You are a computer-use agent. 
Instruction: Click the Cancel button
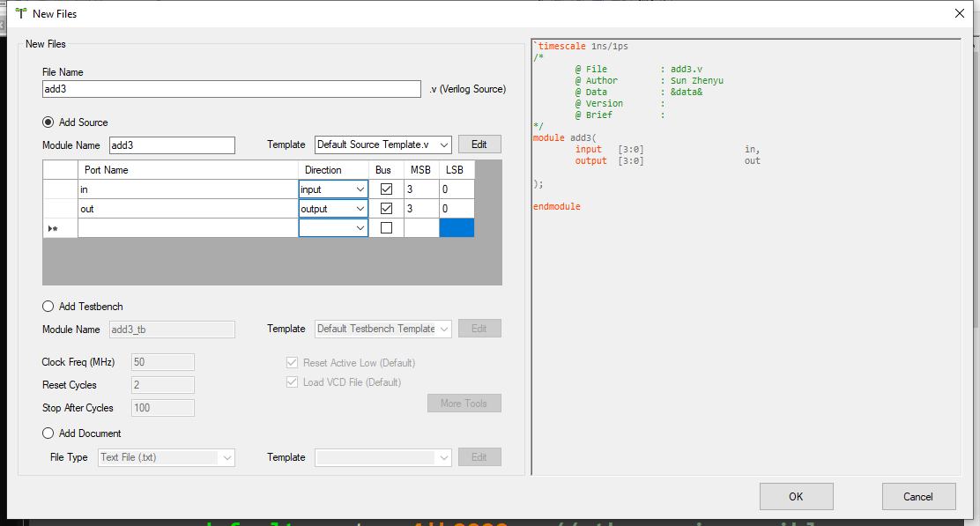click(918, 497)
